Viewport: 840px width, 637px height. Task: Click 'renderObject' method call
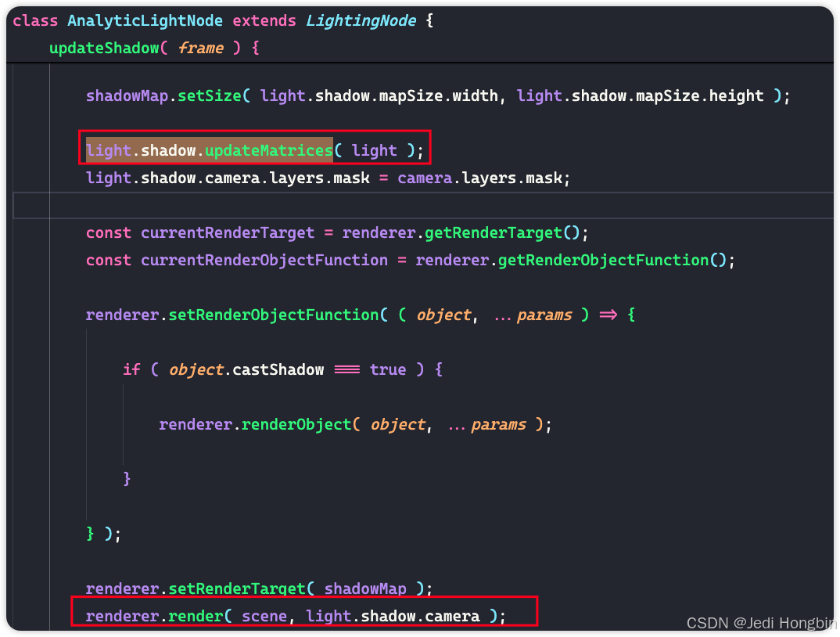pyautogui.click(x=296, y=425)
